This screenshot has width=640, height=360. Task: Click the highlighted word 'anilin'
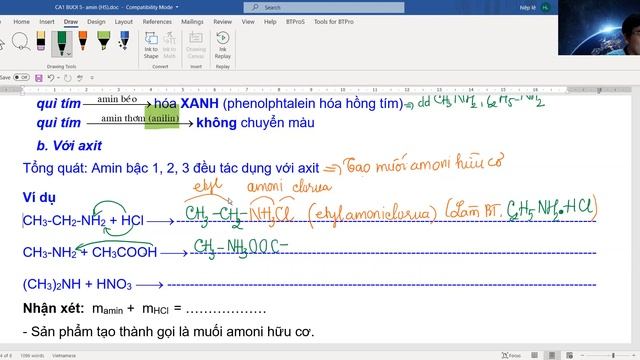[164, 118]
